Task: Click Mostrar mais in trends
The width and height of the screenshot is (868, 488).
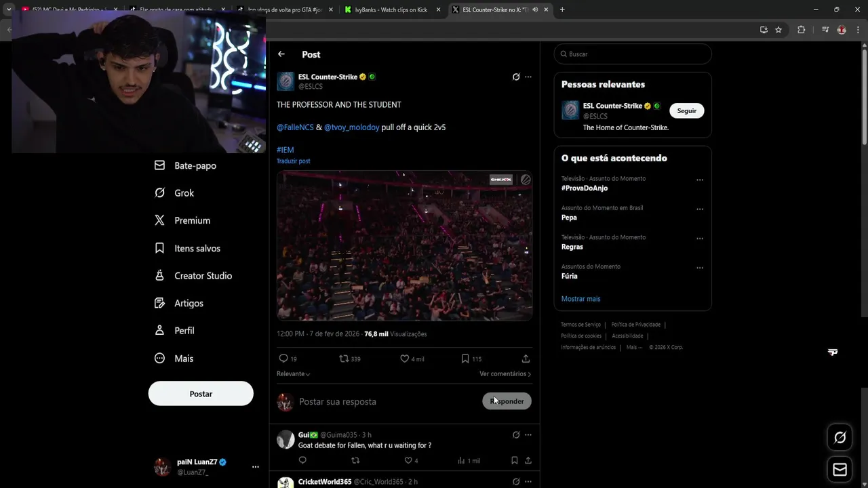Action: (x=580, y=299)
